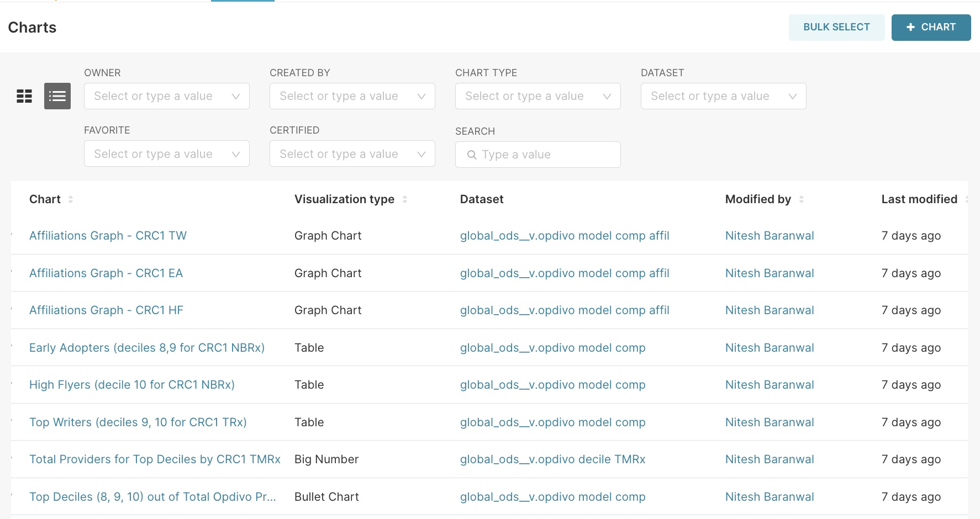Open the Created By filter dropdown
Image resolution: width=980 pixels, height=519 pixels.
352,96
